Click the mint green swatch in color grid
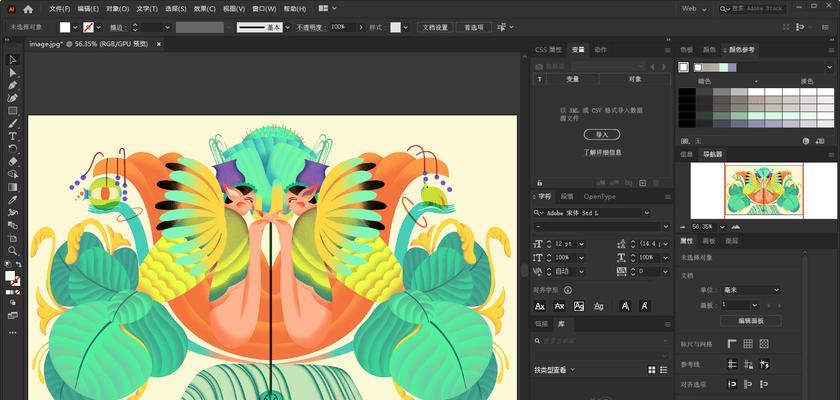Screen dimensions: 840x400 [756, 115]
